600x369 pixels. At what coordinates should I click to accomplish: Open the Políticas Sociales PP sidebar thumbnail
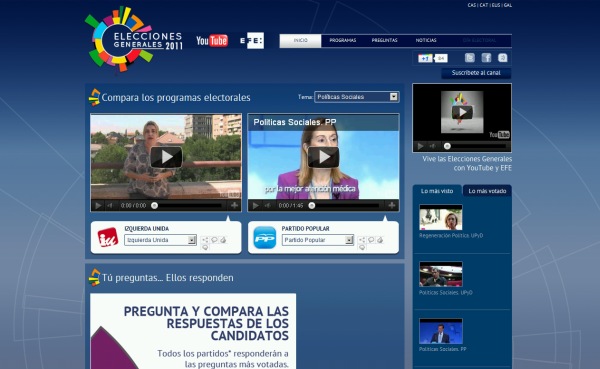click(441, 331)
